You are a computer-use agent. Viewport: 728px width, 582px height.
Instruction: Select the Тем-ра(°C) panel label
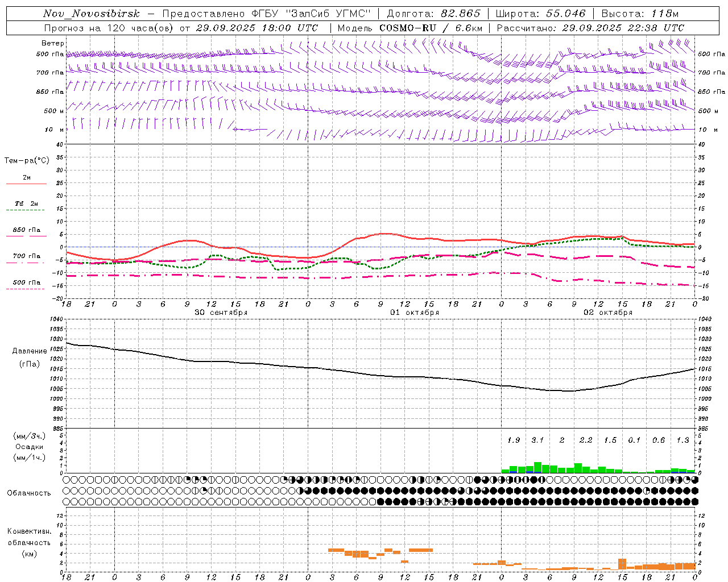click(x=27, y=161)
